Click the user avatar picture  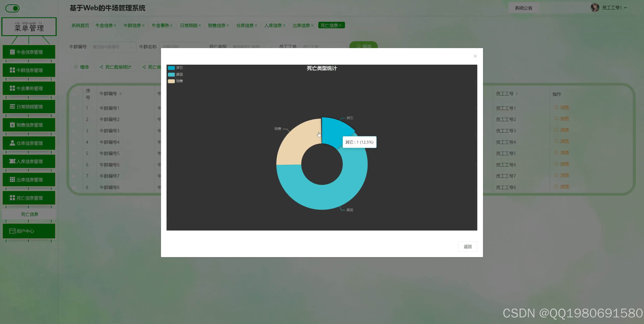pos(595,8)
